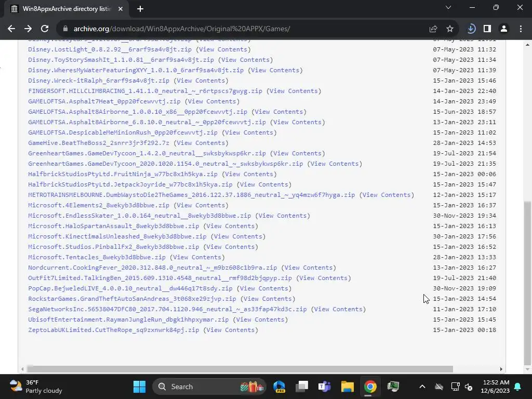Image resolution: width=532 pixels, height=399 pixels.
Task: Download Microsoft.Studios.PinballFx2 zip
Action: coord(113,247)
